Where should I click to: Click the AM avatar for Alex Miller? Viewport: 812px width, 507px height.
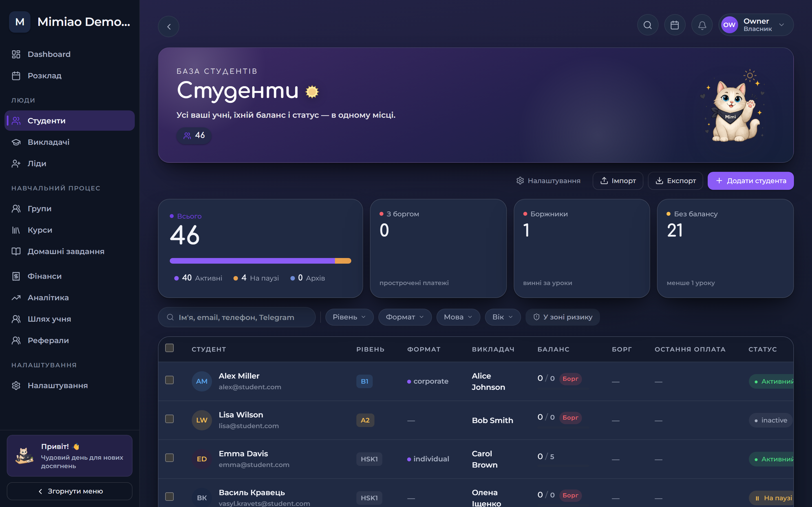(202, 381)
